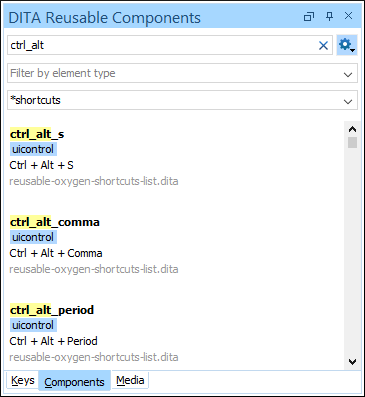Screen dimensions: 365x397
Task: Switch to the Keys tab
Action: (22, 380)
